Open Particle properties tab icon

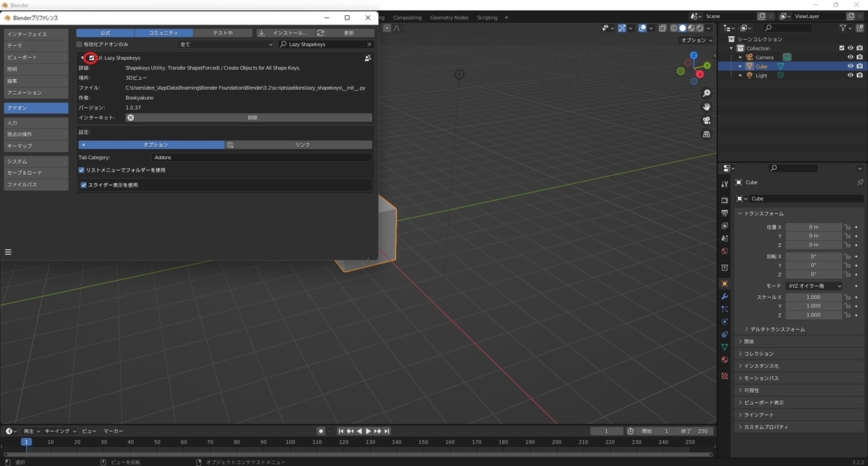pyautogui.click(x=724, y=309)
